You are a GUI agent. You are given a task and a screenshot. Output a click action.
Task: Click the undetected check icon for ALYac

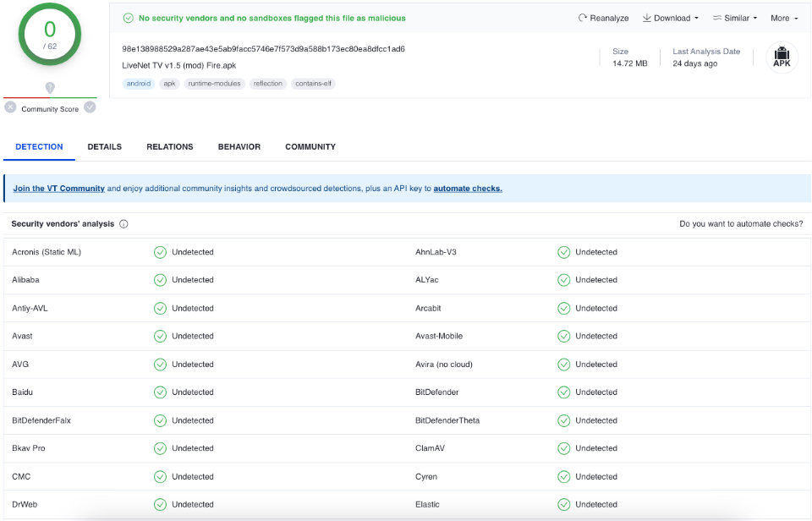563,280
